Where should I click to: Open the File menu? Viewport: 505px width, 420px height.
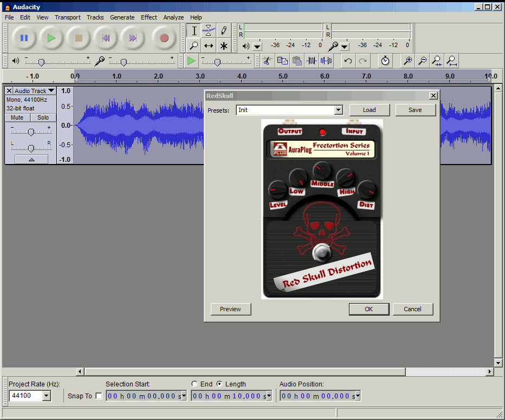tap(9, 17)
